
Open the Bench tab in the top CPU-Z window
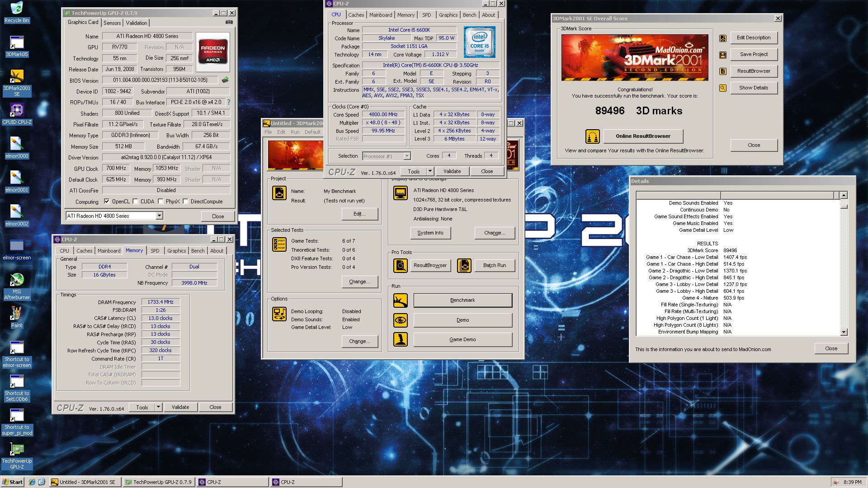(469, 15)
